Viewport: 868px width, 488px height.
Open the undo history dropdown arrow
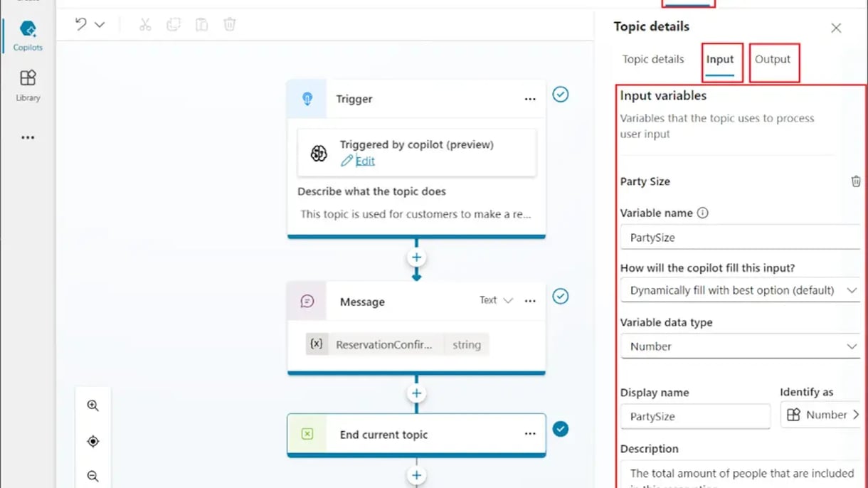coord(100,25)
